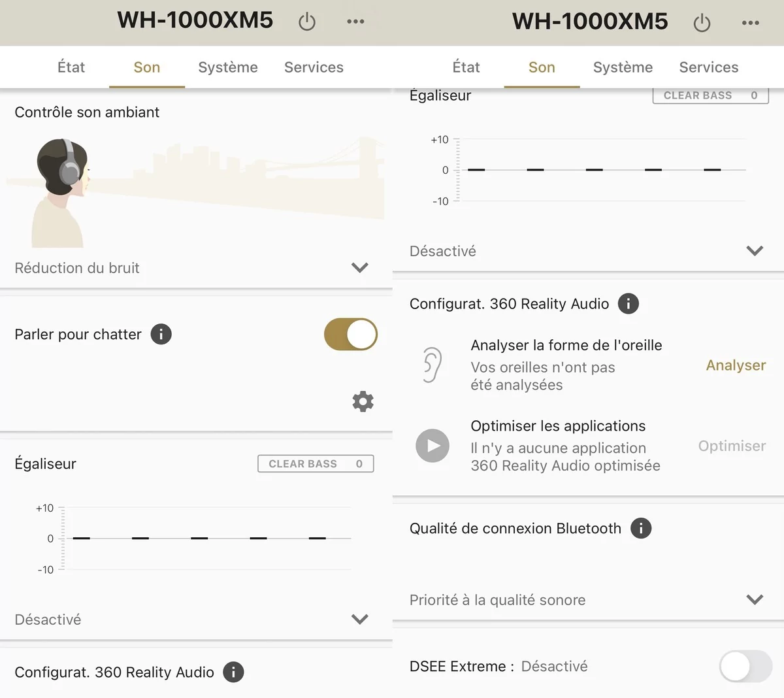
Task: Open Parler pour chatter gear settings
Action: point(363,401)
